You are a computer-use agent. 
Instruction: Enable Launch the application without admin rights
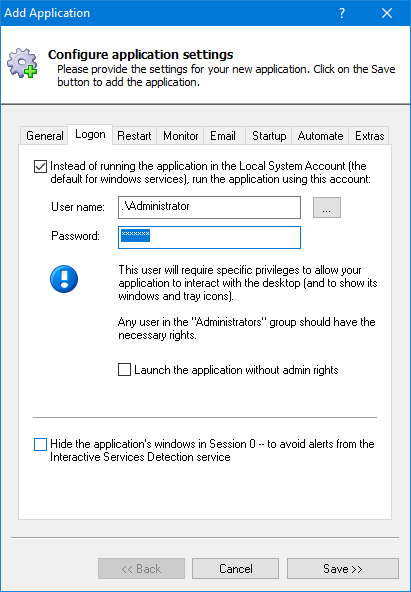point(125,370)
